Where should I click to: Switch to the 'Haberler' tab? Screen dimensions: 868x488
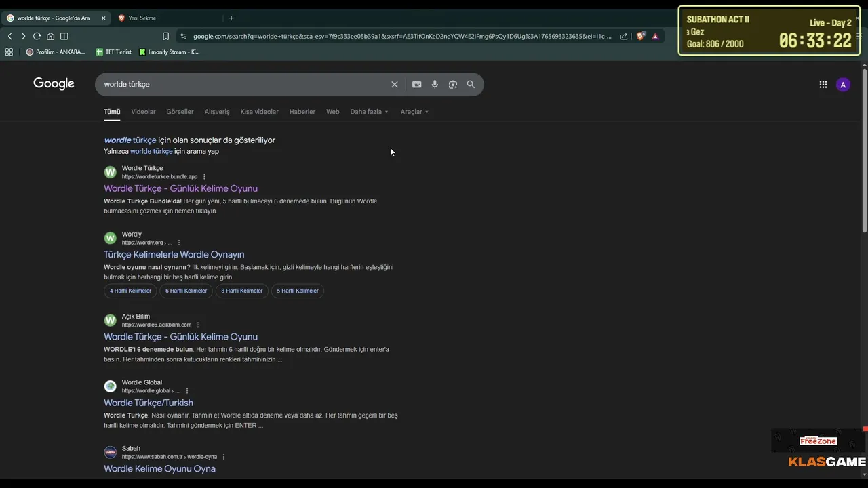pyautogui.click(x=302, y=111)
